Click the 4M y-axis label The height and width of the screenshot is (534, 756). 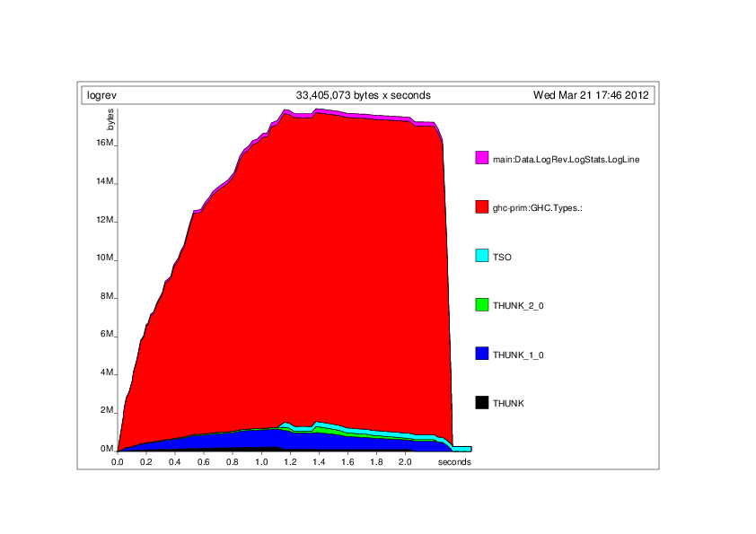107,372
